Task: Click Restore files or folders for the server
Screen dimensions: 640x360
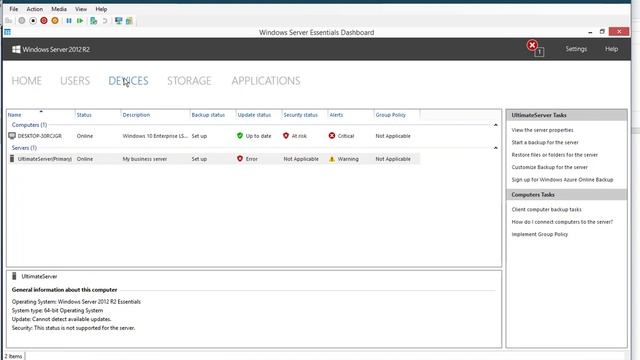Action: [x=554, y=155]
